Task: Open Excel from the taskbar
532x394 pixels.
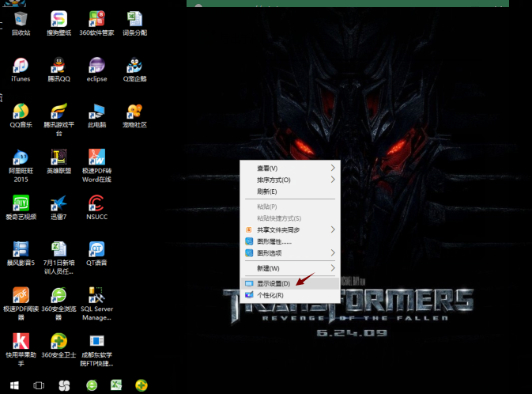Action: pos(116,385)
